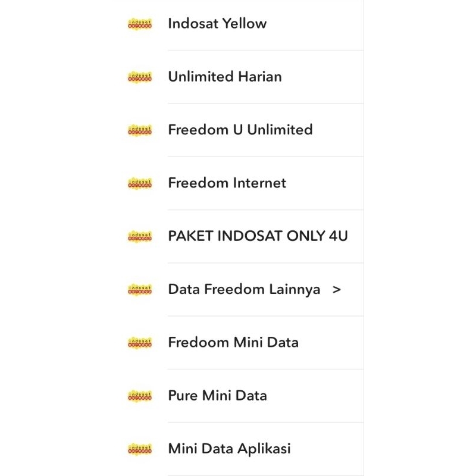
Task: Click the Indosat logo beside Freedom Internet
Action: (x=139, y=183)
